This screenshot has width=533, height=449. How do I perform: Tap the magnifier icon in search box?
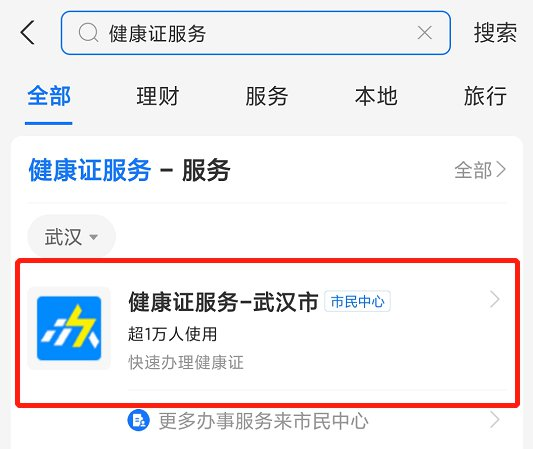coord(88,33)
